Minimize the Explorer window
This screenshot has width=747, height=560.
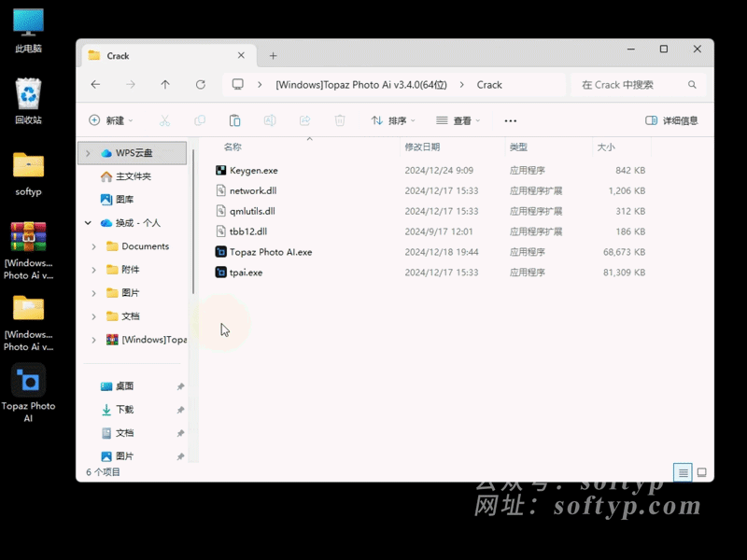631,49
